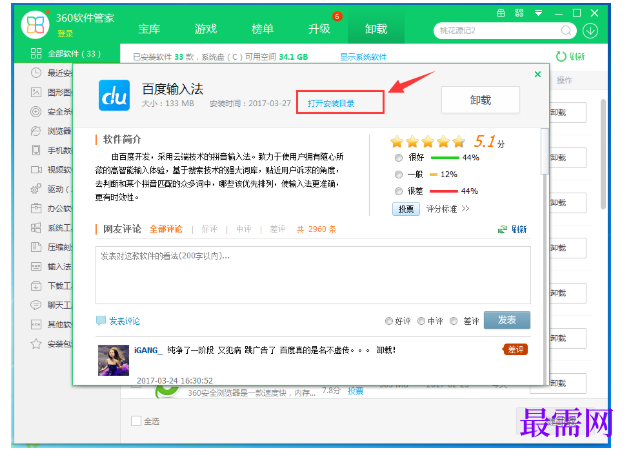The image size is (632, 454).
Task: Click the five-star rating display
Action: tap(428, 142)
